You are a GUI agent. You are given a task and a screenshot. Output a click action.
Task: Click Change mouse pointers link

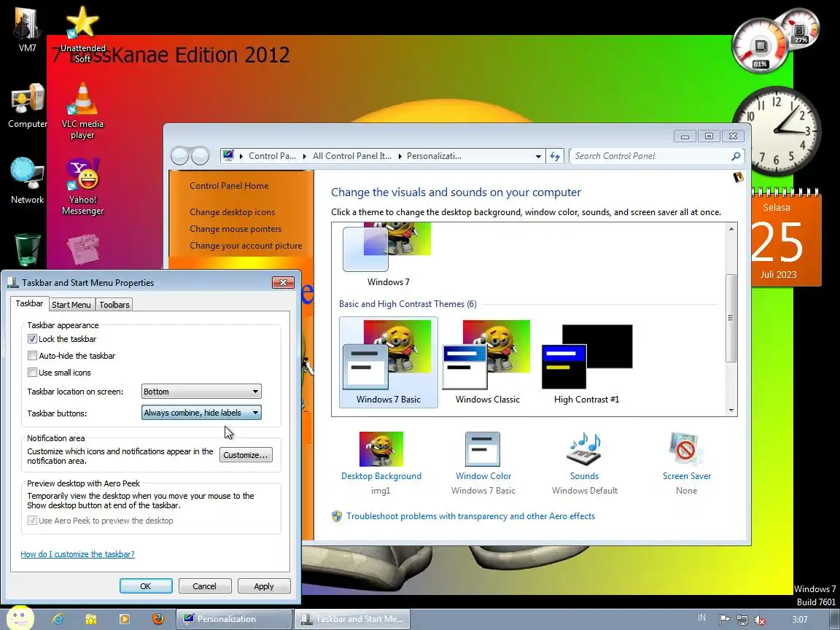point(236,229)
